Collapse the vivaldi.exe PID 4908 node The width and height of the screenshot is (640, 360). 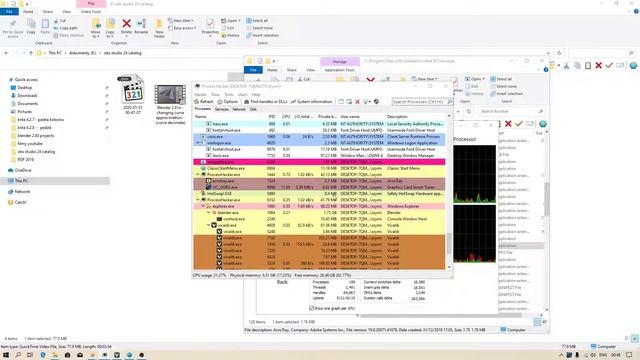(208, 225)
